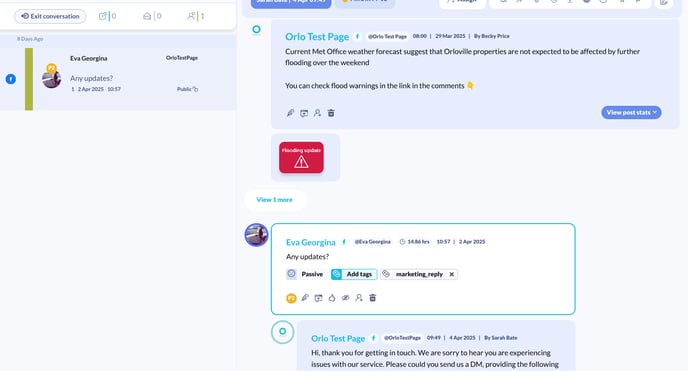The height and width of the screenshot is (371, 688).
Task: Click the delete trash icon under Eva Georgina's comment
Action: pyautogui.click(x=373, y=298)
